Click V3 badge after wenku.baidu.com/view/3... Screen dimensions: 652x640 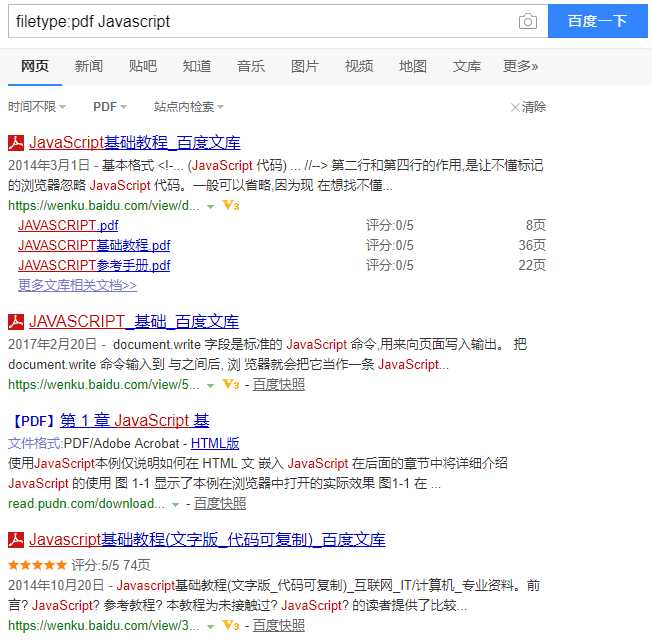pyautogui.click(x=231, y=625)
